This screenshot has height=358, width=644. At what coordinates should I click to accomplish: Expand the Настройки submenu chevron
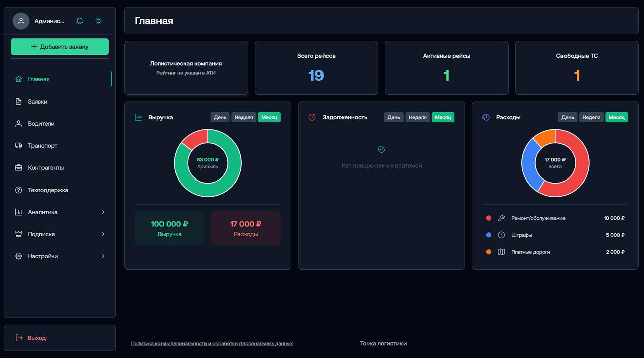click(x=104, y=256)
